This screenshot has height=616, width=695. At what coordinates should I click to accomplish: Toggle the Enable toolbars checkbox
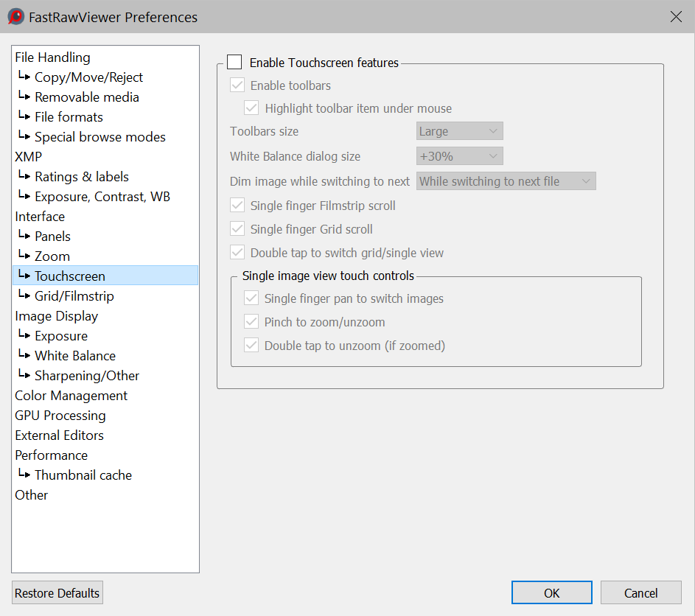click(237, 85)
